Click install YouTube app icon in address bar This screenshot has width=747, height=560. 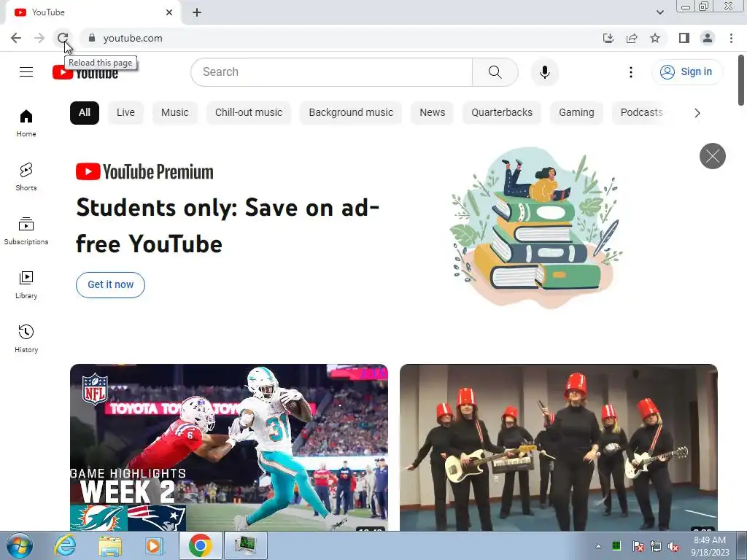(608, 38)
